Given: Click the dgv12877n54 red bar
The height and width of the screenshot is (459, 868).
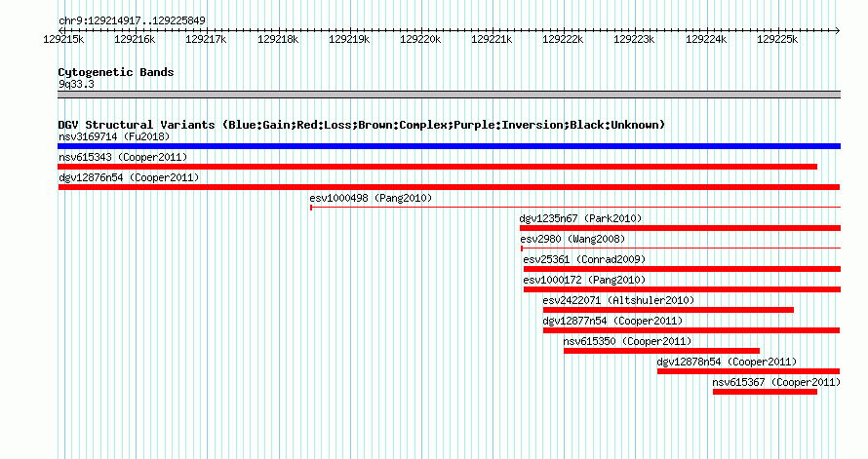Looking at the screenshot, I should [691, 330].
